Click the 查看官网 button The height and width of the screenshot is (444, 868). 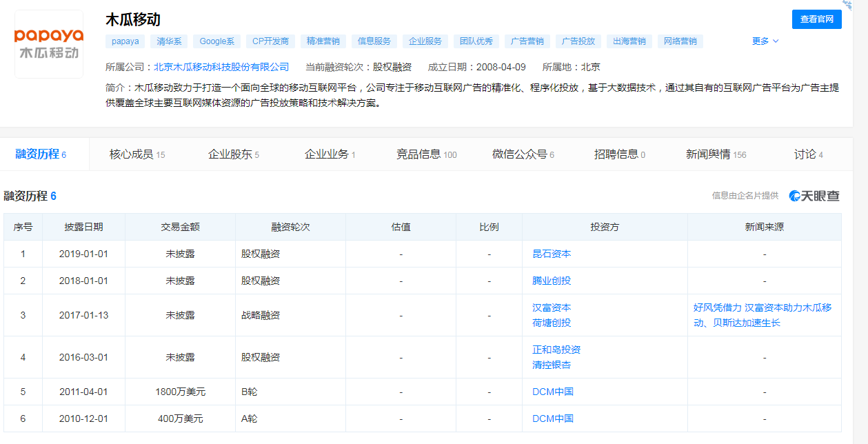(816, 19)
